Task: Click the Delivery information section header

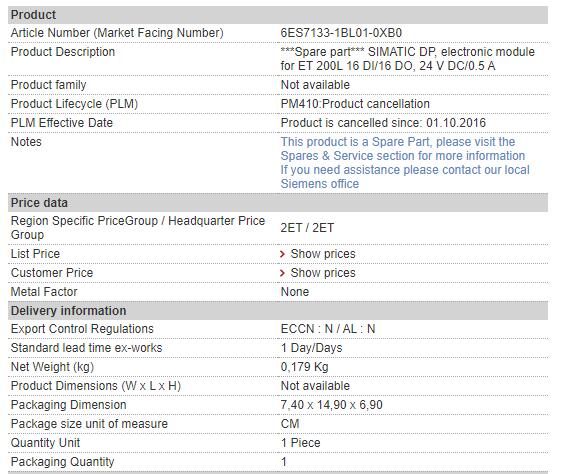Action: click(x=278, y=311)
